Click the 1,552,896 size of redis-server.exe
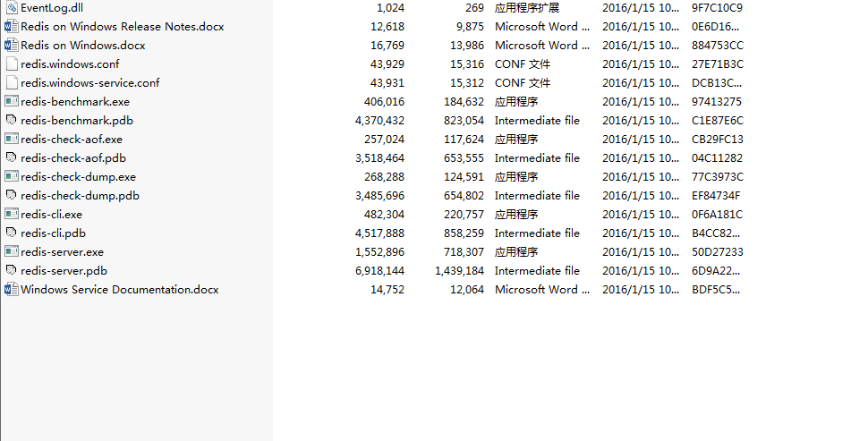 pyautogui.click(x=379, y=251)
